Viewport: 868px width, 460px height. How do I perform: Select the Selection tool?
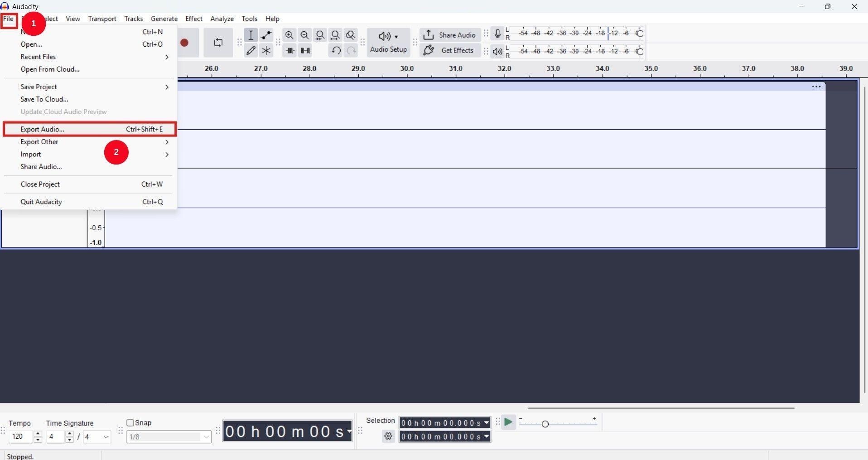pos(251,35)
